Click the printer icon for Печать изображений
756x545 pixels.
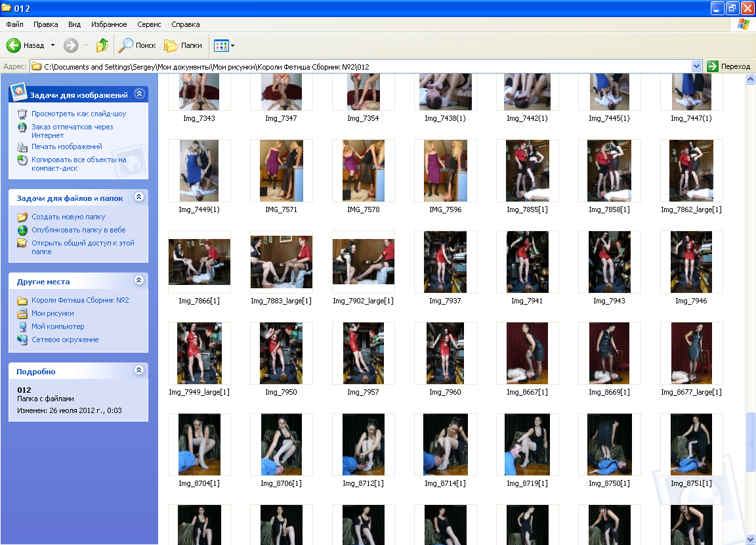[x=22, y=147]
